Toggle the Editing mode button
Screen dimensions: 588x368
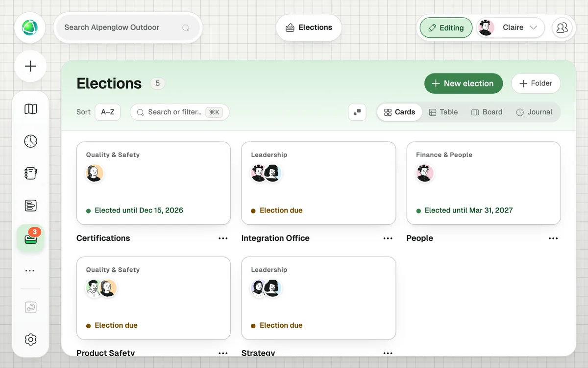446,28
